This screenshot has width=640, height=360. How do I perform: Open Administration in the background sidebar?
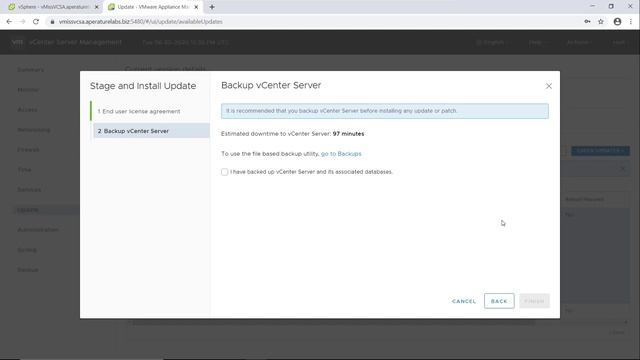pos(38,230)
